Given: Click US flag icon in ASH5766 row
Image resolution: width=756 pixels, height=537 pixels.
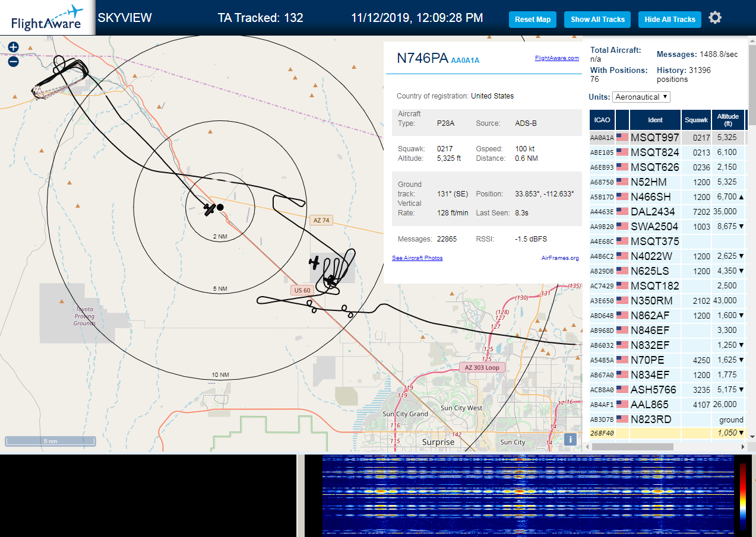Looking at the screenshot, I should point(622,390).
